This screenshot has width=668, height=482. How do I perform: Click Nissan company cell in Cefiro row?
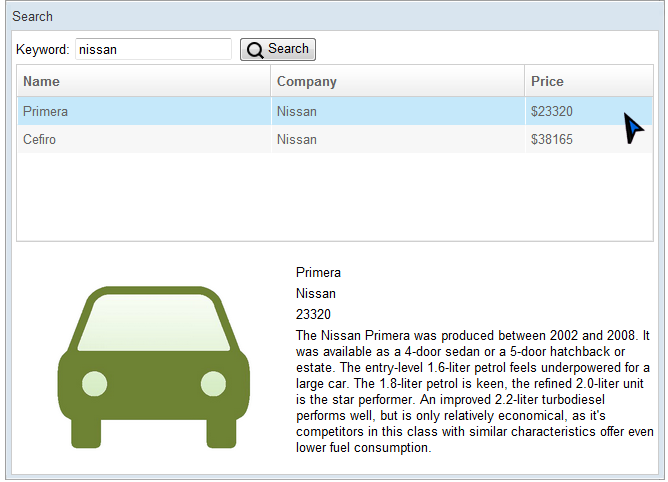coord(397,139)
